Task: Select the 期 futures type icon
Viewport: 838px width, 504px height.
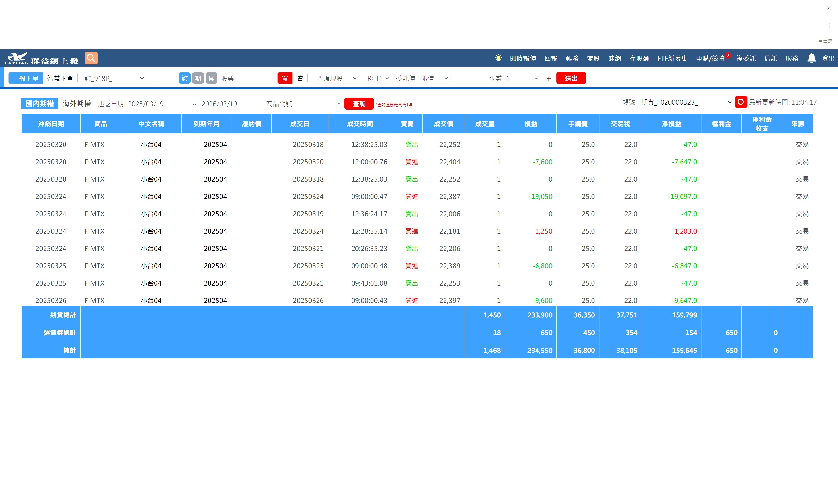Action: pos(198,78)
